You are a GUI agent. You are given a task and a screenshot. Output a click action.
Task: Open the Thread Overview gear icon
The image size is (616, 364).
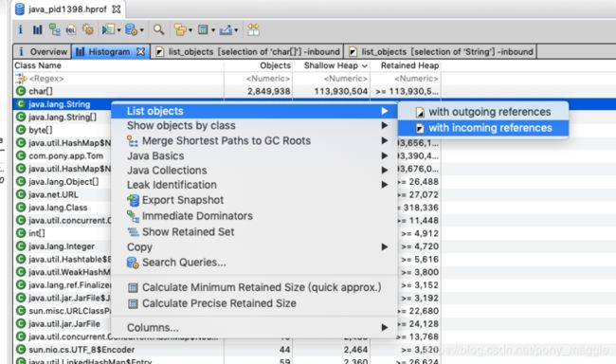[87, 29]
